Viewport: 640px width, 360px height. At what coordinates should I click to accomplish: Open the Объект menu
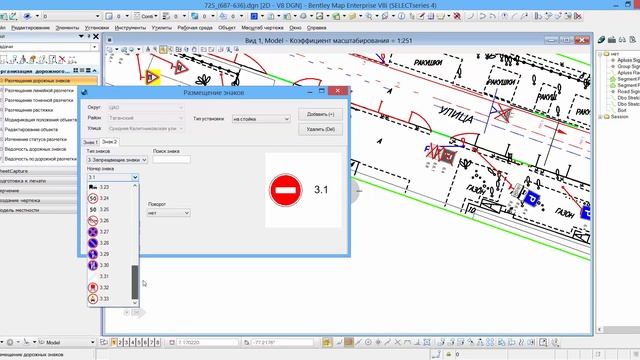pyautogui.click(x=227, y=28)
